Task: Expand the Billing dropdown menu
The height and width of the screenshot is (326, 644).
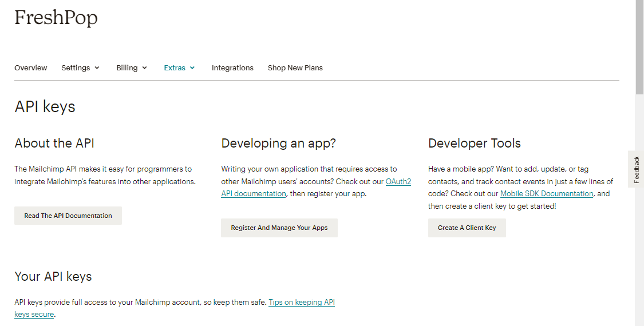Action: click(132, 67)
